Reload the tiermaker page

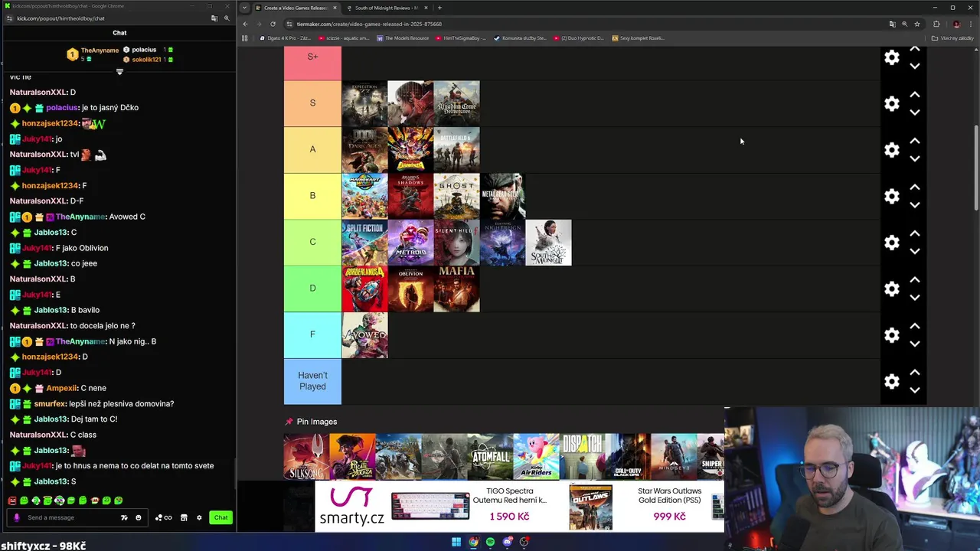tap(273, 24)
